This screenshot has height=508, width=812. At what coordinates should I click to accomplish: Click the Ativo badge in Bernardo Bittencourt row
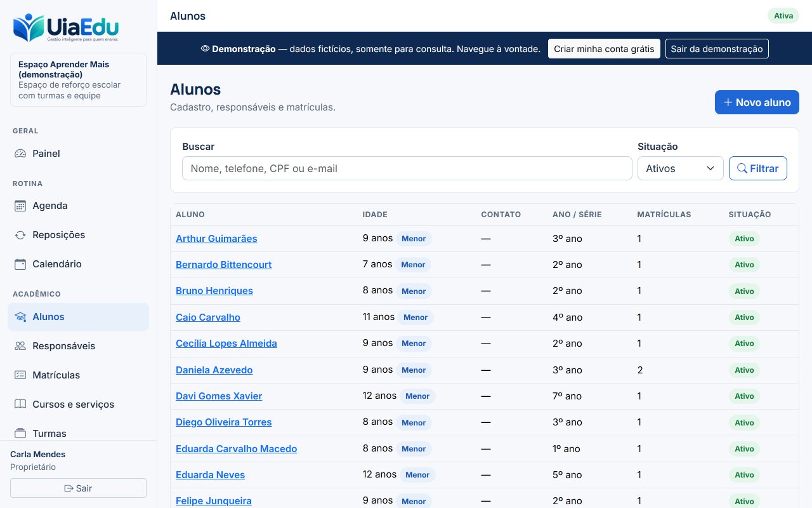744,265
